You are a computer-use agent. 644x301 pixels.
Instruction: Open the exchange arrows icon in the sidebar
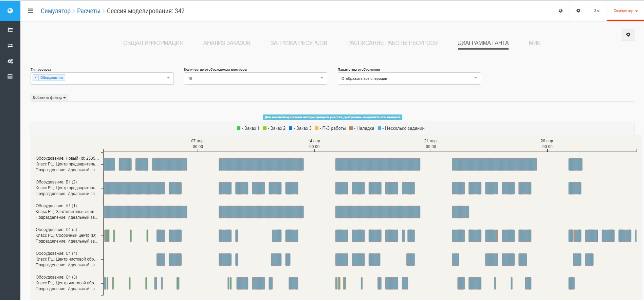coord(10,46)
